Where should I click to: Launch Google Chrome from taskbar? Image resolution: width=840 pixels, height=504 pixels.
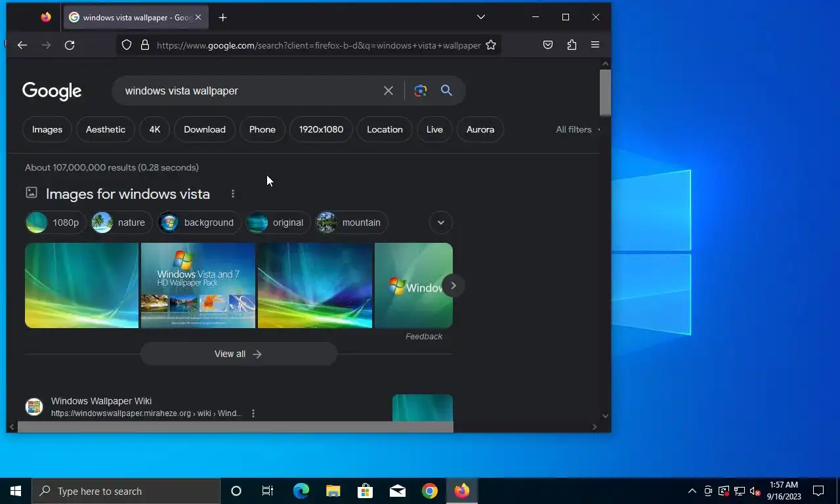pos(430,491)
